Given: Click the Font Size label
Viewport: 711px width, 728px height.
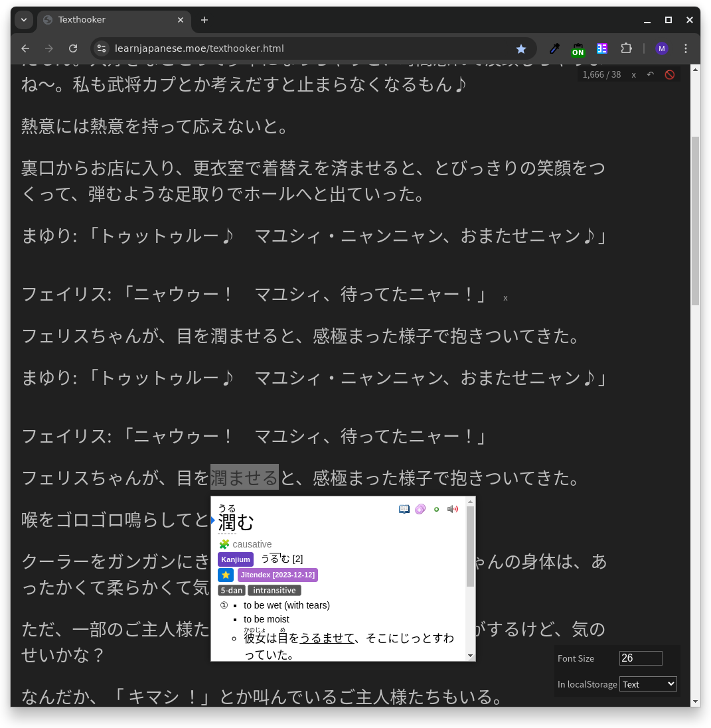Looking at the screenshot, I should 576,658.
